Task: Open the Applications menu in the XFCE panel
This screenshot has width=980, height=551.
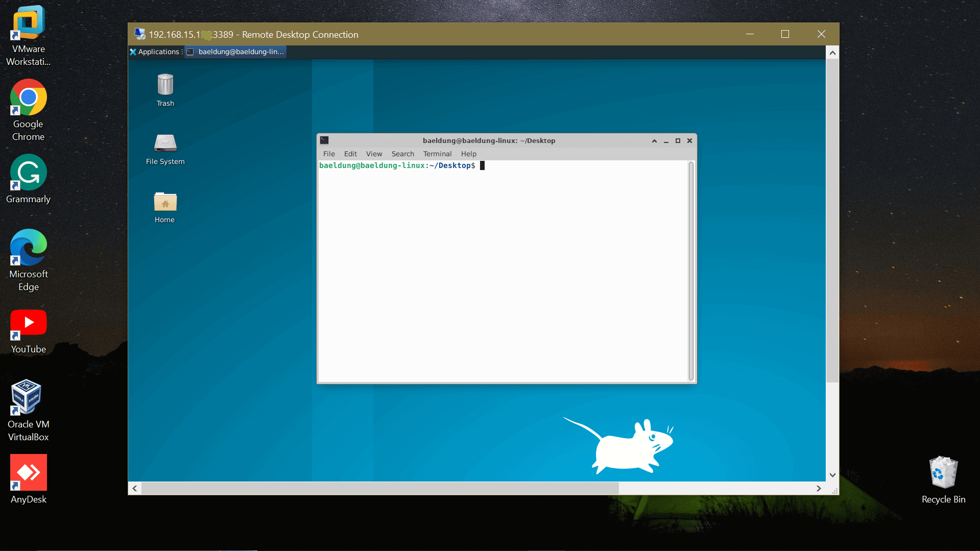Action: coord(156,52)
